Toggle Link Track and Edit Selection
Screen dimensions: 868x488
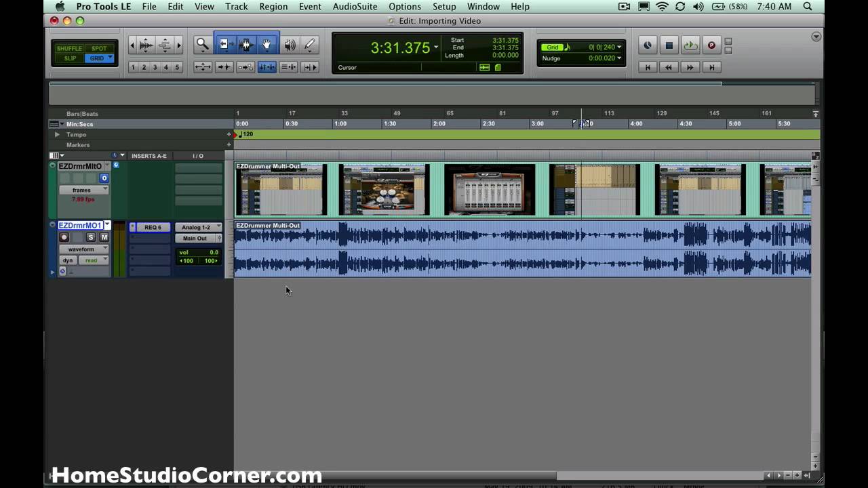[x=288, y=67]
